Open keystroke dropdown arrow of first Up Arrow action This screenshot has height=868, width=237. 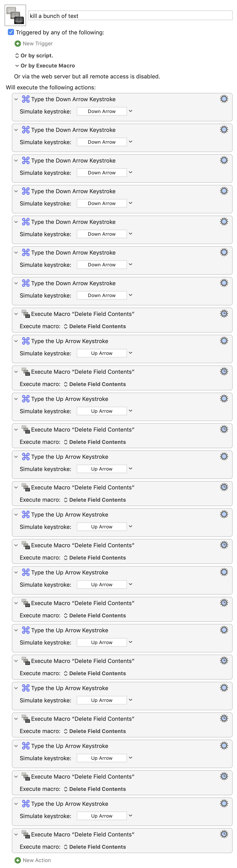131,353
